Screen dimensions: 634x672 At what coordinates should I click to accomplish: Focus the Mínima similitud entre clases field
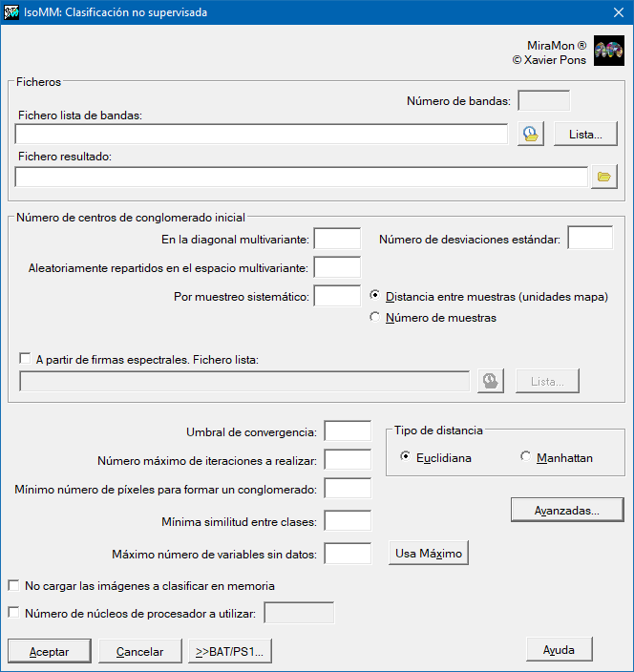coord(348,520)
